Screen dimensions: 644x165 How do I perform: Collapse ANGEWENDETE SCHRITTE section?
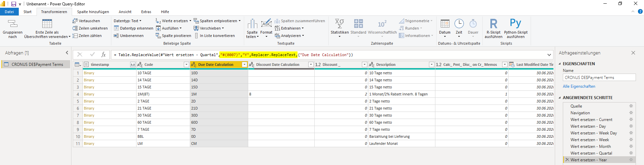click(x=560, y=97)
